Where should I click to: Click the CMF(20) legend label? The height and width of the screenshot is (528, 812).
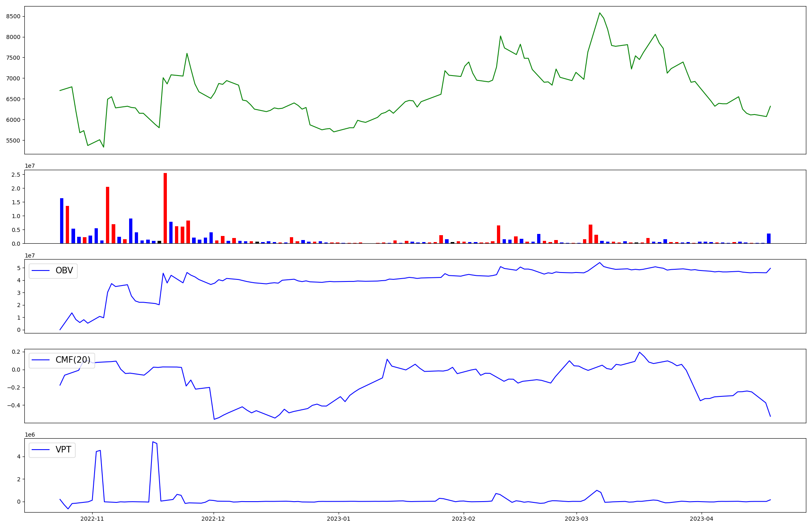pos(73,360)
